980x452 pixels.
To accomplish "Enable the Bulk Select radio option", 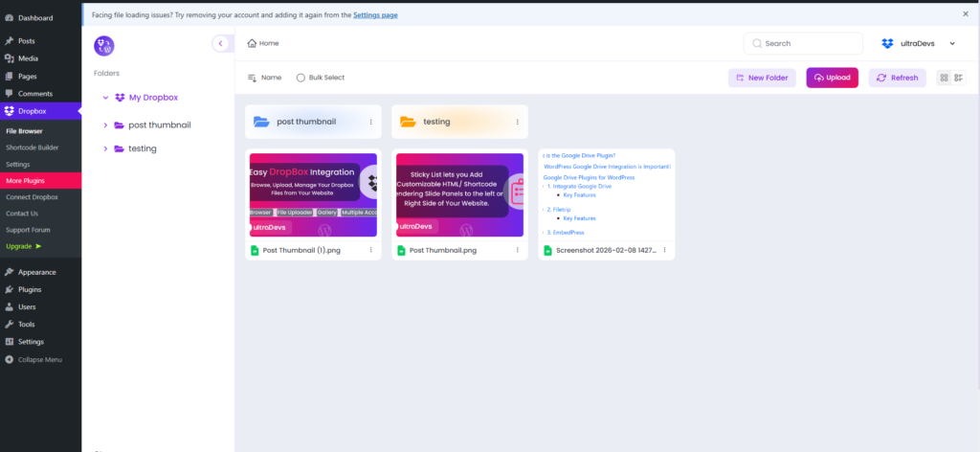I will tap(301, 79).
